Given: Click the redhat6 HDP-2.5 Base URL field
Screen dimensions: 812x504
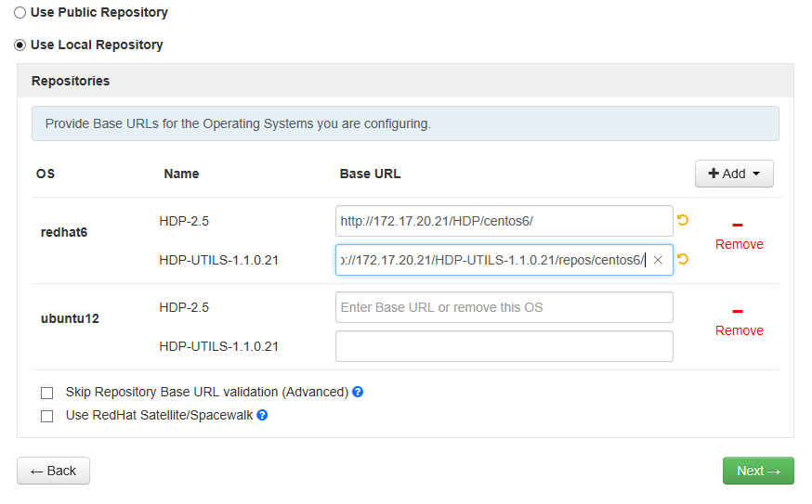Looking at the screenshot, I should pyautogui.click(x=504, y=221).
